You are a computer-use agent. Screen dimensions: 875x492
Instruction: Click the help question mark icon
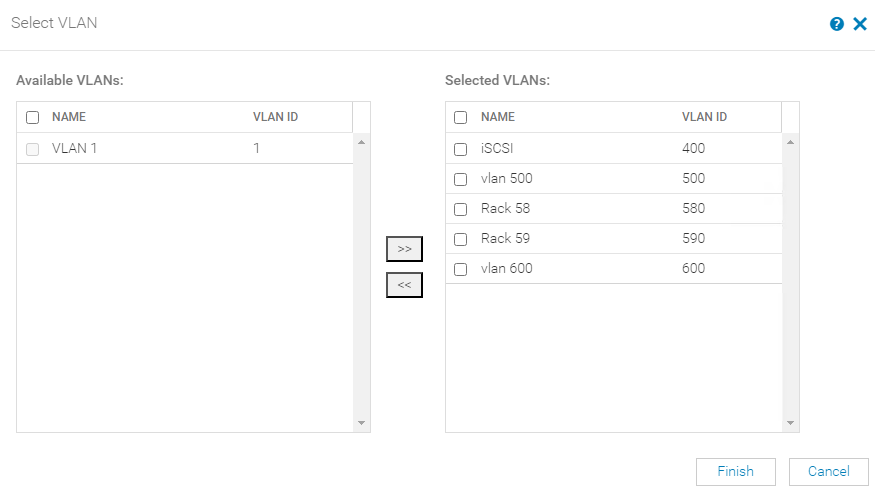837,24
